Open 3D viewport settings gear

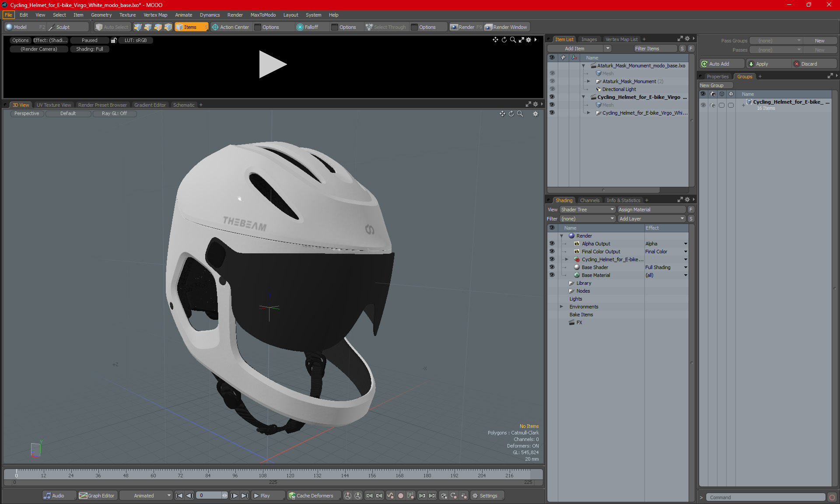click(535, 114)
